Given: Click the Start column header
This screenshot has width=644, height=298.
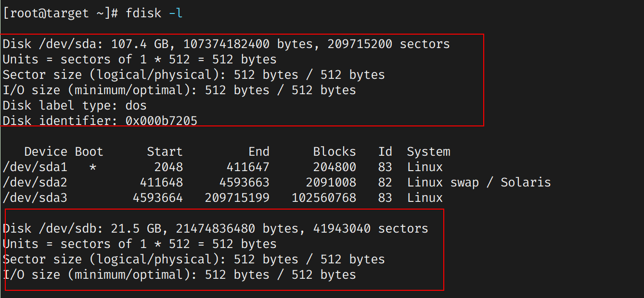Looking at the screenshot, I should tap(165, 152).
